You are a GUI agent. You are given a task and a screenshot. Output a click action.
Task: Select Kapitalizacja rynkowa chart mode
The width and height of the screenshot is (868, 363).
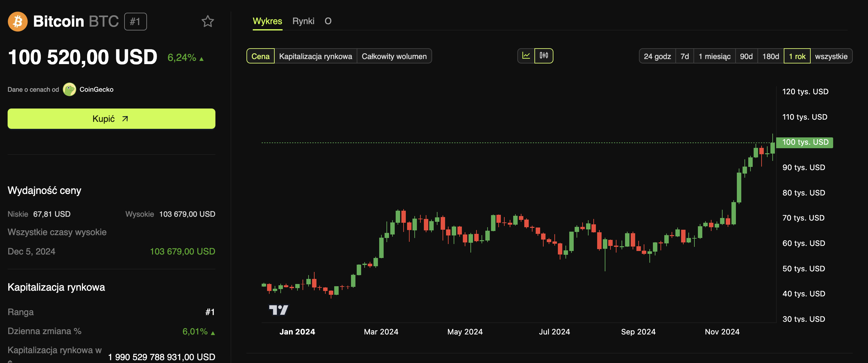click(x=316, y=56)
